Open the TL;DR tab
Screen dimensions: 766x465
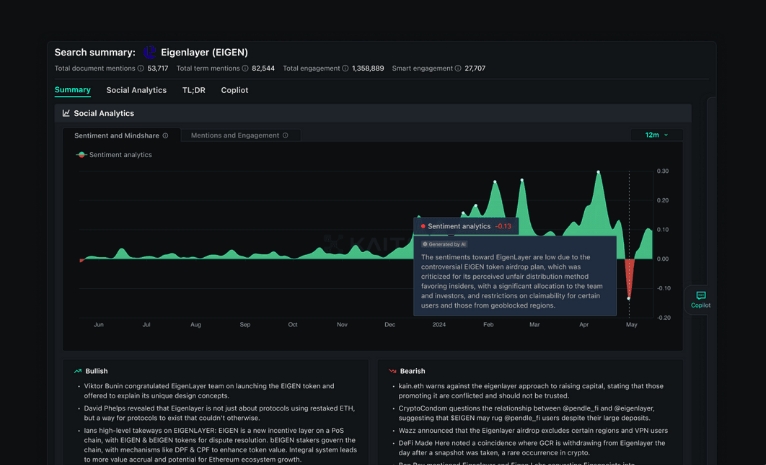coord(193,90)
